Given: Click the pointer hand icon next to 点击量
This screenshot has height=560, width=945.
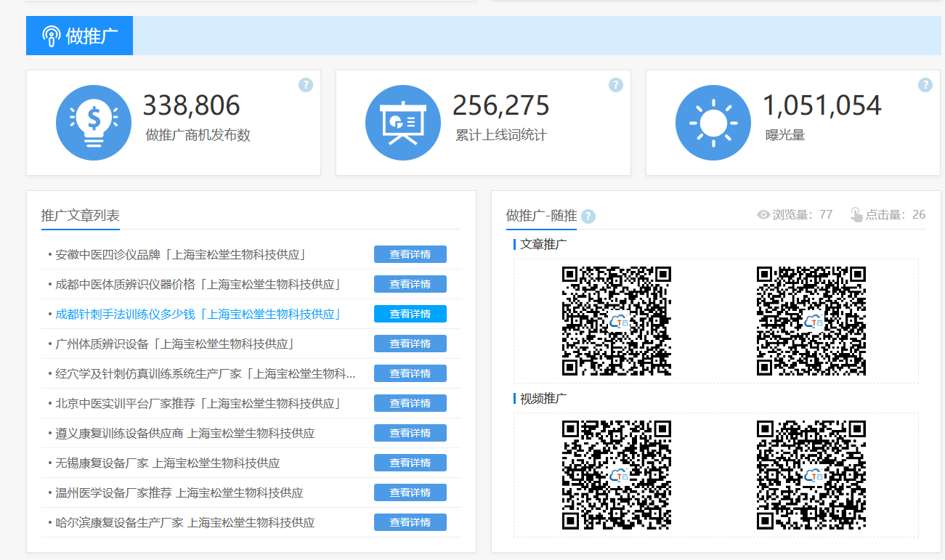Looking at the screenshot, I should [x=856, y=214].
